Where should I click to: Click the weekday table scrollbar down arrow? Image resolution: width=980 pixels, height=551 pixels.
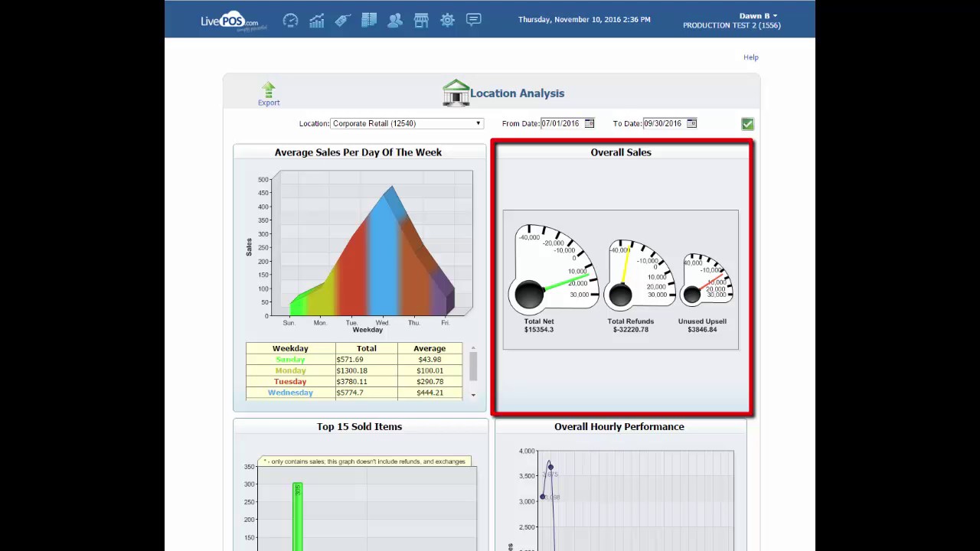(x=473, y=395)
